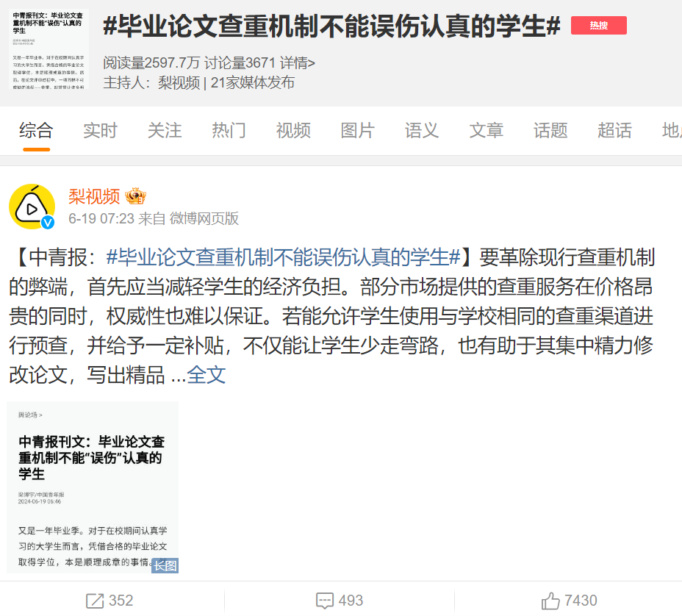Click the repost share icon

(x=94, y=601)
